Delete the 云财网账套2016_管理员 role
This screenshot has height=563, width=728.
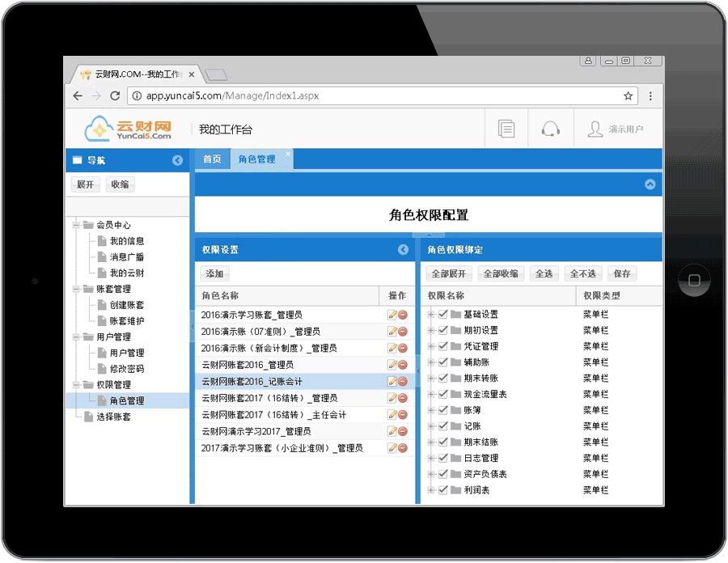point(403,365)
